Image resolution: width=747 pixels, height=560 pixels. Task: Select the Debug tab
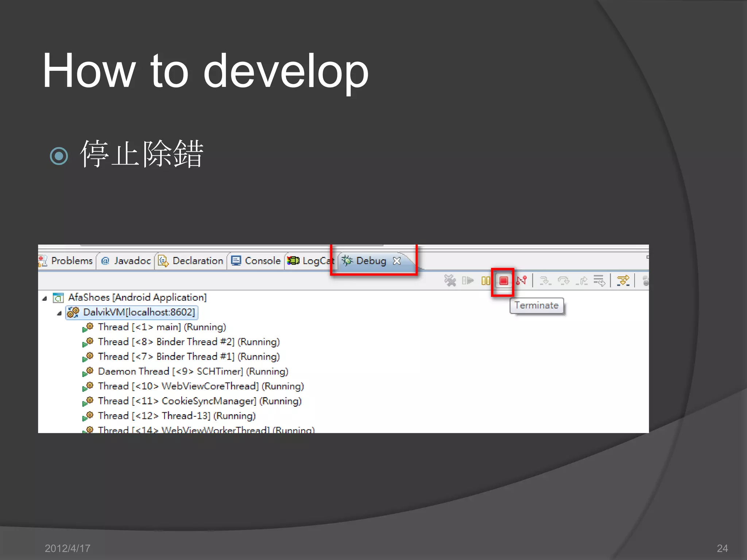(x=371, y=261)
